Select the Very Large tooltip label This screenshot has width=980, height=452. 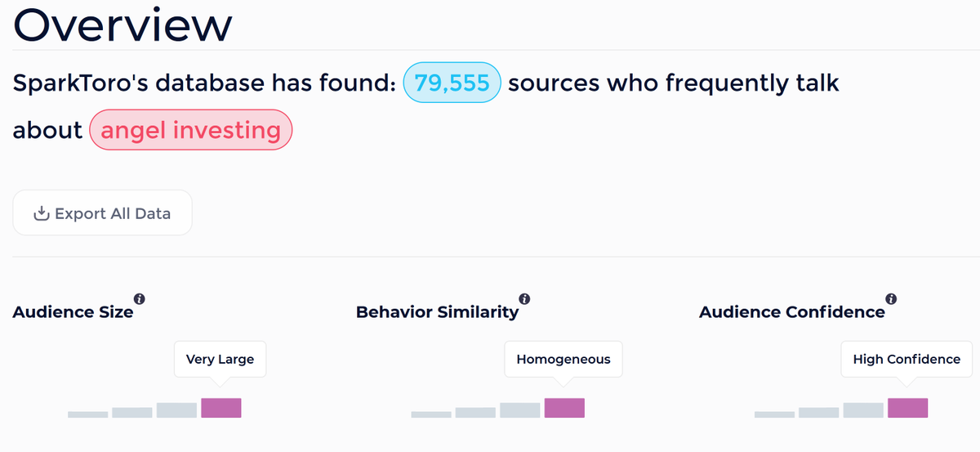click(220, 359)
